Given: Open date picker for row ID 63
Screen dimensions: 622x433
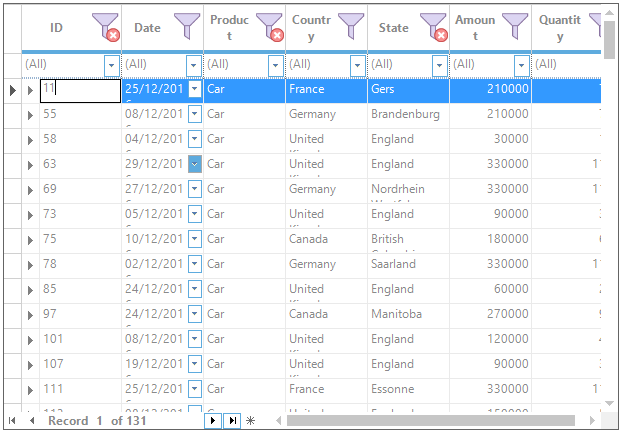Looking at the screenshot, I should click(x=195, y=164).
